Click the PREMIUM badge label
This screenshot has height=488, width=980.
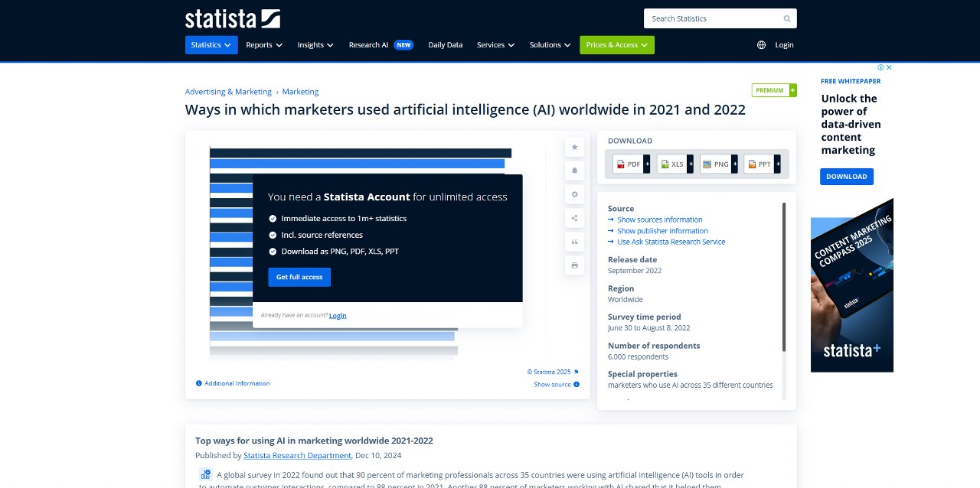[770, 90]
